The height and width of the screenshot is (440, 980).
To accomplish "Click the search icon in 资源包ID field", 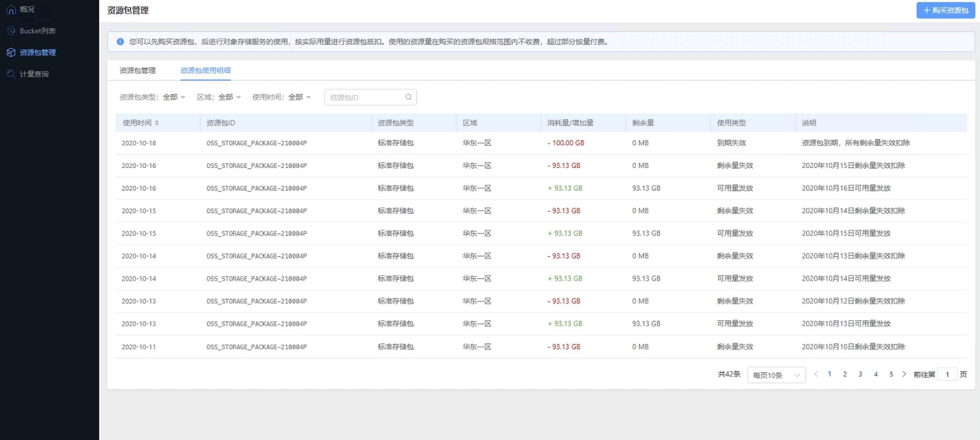I will pos(408,97).
